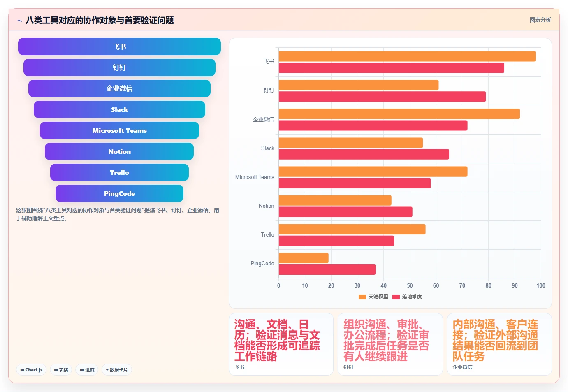This screenshot has height=392, width=568.
Task: Click the red 钉钉 chart bar
Action: tap(383, 97)
